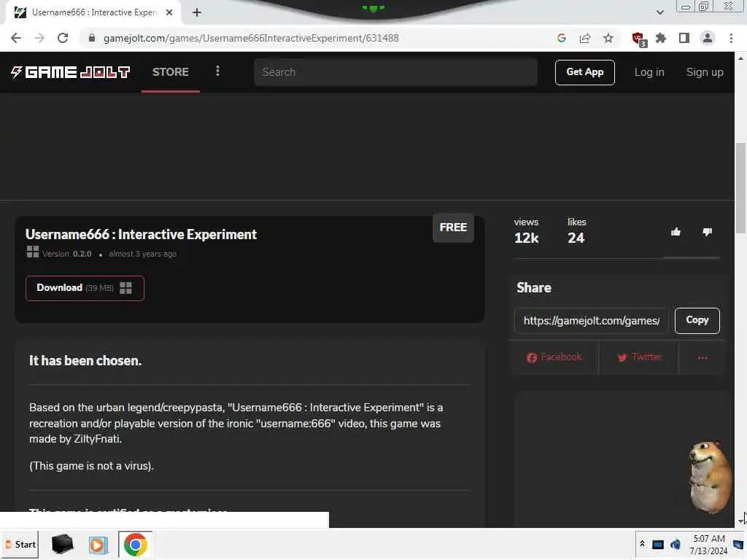
Task: Click the 24 likes count
Action: point(576,238)
